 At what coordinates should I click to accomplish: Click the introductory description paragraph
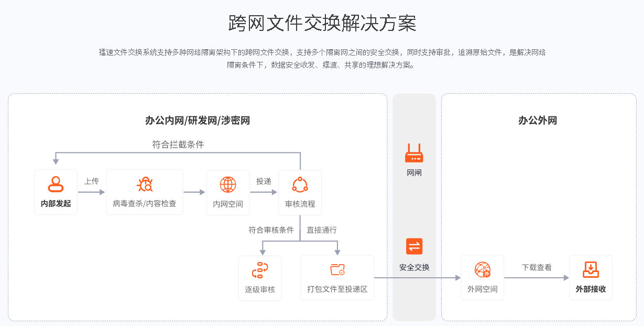pos(322,59)
